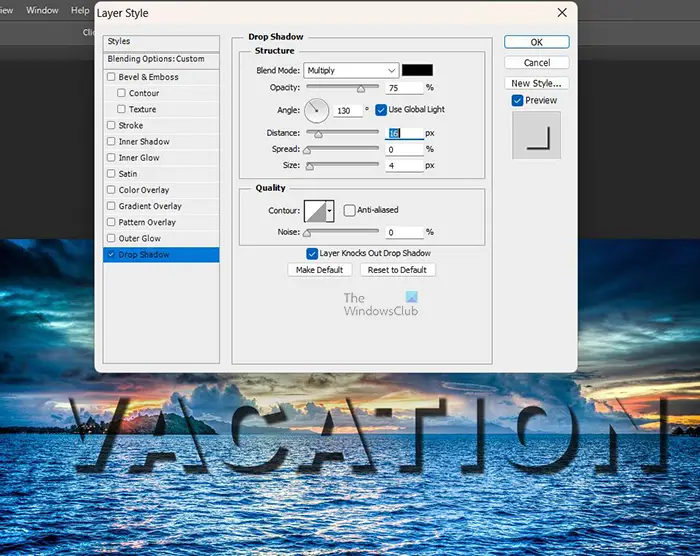Click the Opacity value field
The height and width of the screenshot is (556, 700).
(404, 88)
